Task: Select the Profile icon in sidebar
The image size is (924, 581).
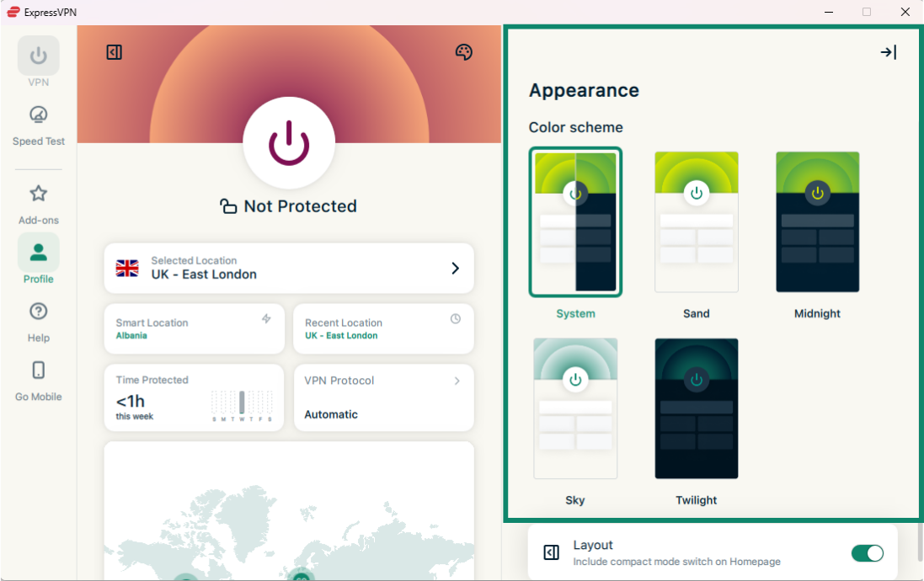Action: pos(38,253)
